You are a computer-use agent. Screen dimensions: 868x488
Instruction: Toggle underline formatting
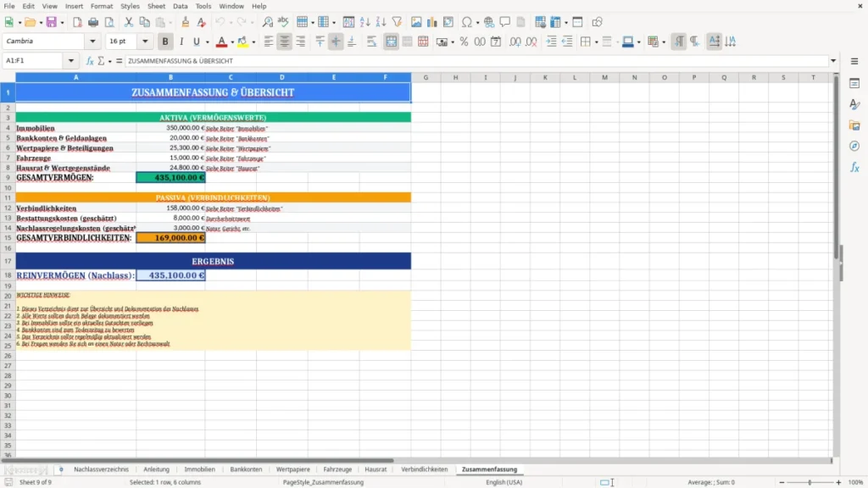tap(197, 42)
